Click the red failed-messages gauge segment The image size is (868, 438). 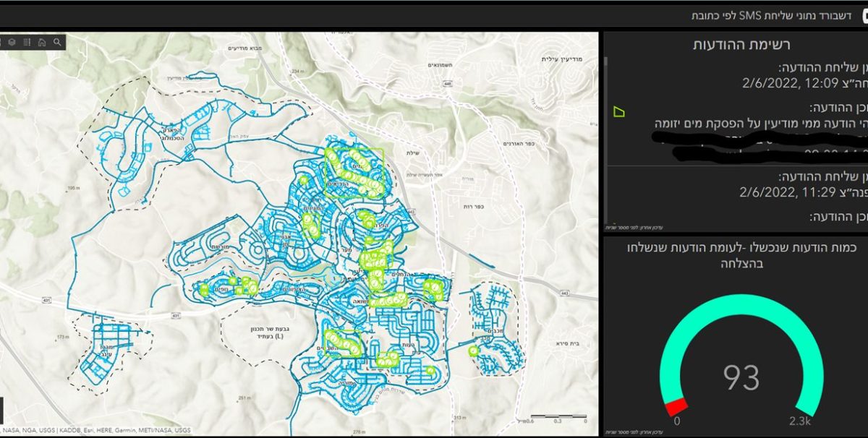[x=676, y=406]
